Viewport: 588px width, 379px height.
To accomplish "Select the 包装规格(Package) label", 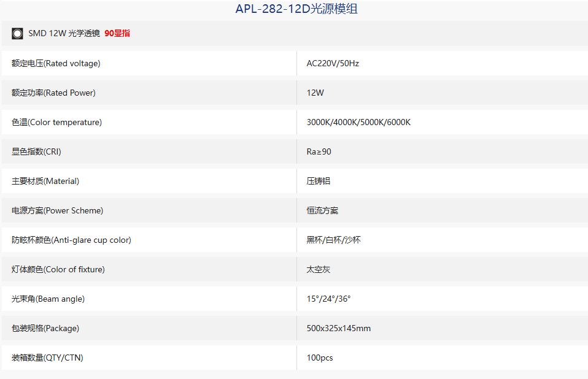I will [45, 329].
